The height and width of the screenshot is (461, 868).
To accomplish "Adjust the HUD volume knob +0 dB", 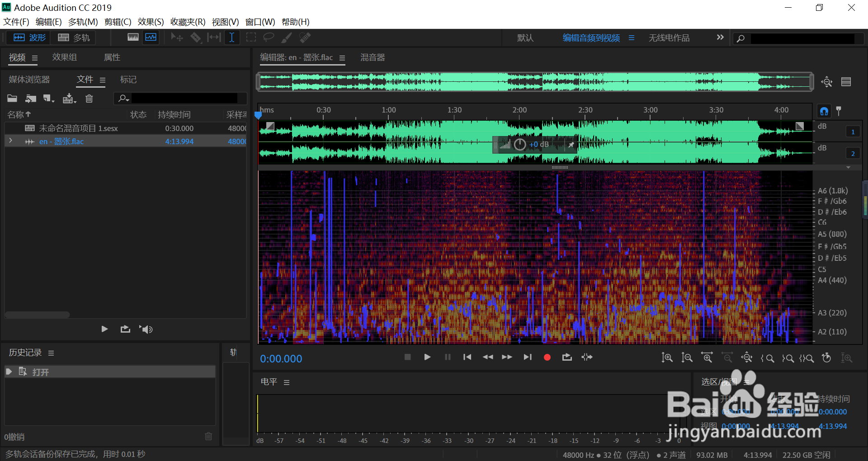I will pyautogui.click(x=520, y=145).
